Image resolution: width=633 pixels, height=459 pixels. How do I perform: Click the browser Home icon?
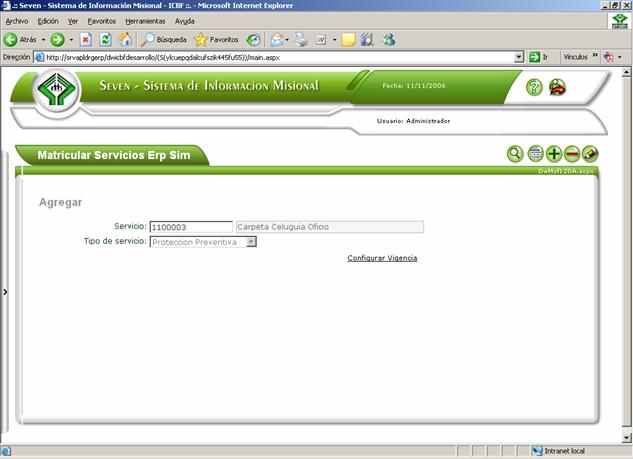point(125,40)
